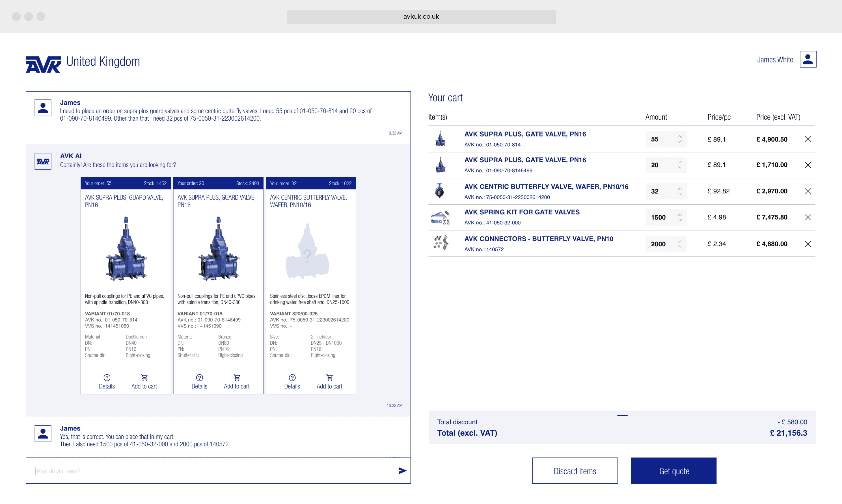This screenshot has height=504, width=842.
Task: Open Details for the 01-050-70-814 guard valve card
Action: click(x=107, y=382)
